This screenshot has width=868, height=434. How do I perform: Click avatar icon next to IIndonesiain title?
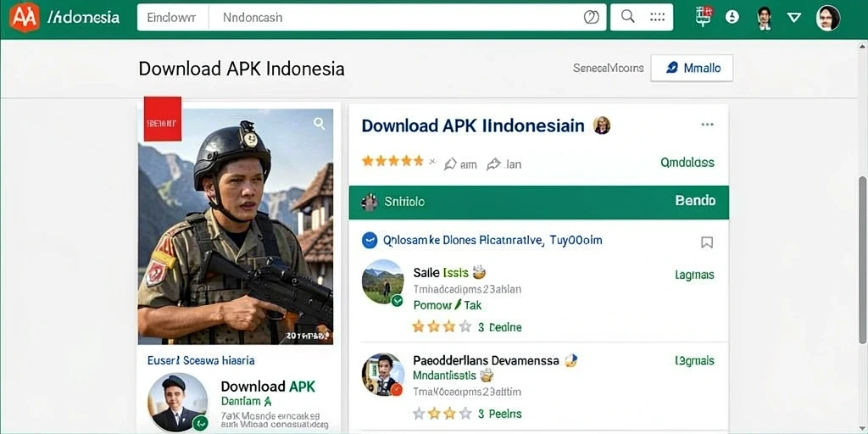(x=602, y=125)
